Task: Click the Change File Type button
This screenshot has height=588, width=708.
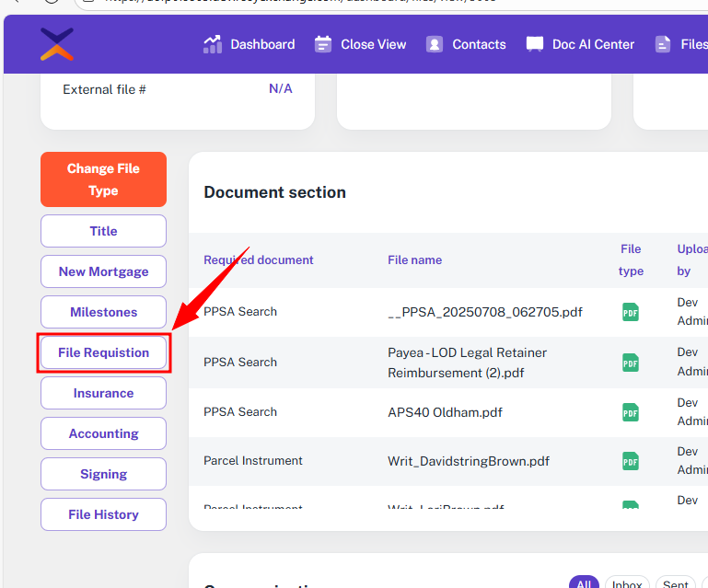Action: pos(103,179)
